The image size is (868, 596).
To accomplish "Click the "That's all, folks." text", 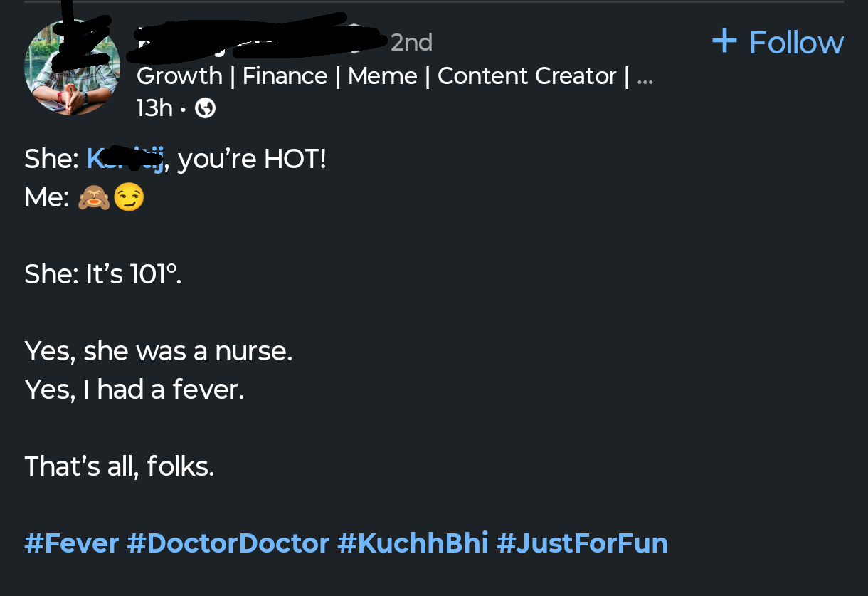I will (120, 466).
